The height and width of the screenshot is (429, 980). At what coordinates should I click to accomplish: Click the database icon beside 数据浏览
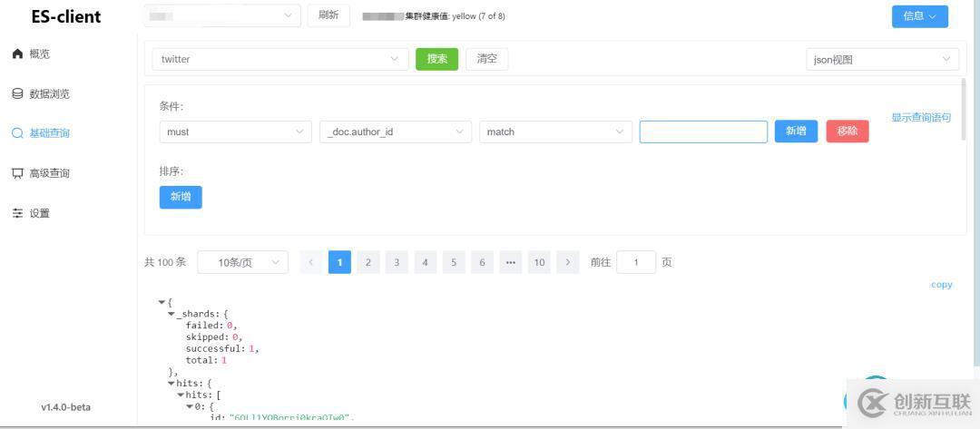pyautogui.click(x=17, y=93)
